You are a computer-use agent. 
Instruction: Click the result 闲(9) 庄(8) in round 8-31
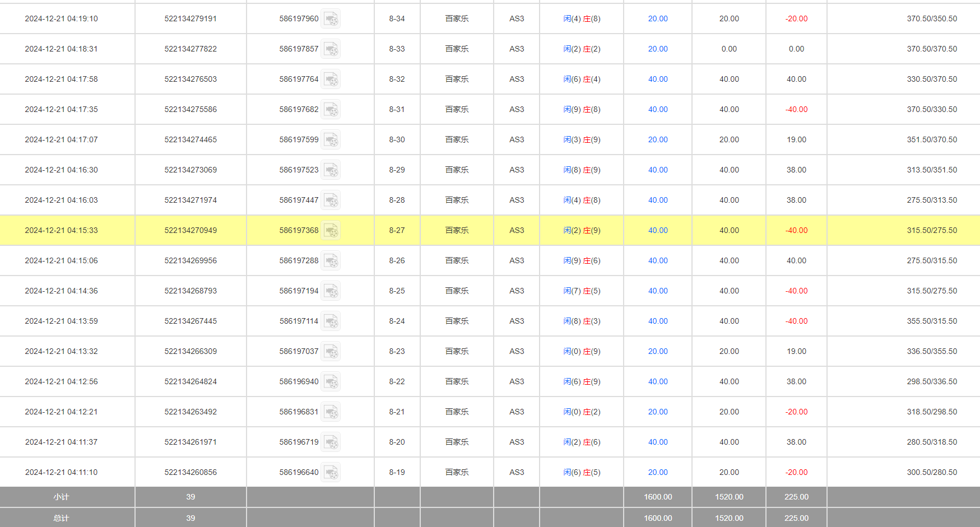[x=582, y=110]
